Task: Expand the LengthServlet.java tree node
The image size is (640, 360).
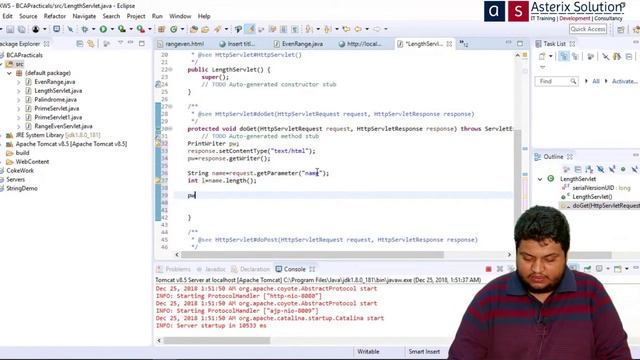Action: coord(18,91)
